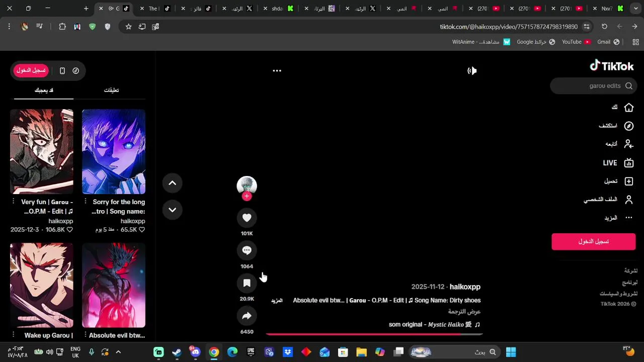Open the Profile (الملف الشخصي) page
Image resolution: width=644 pixels, height=362 pixels.
point(608,200)
